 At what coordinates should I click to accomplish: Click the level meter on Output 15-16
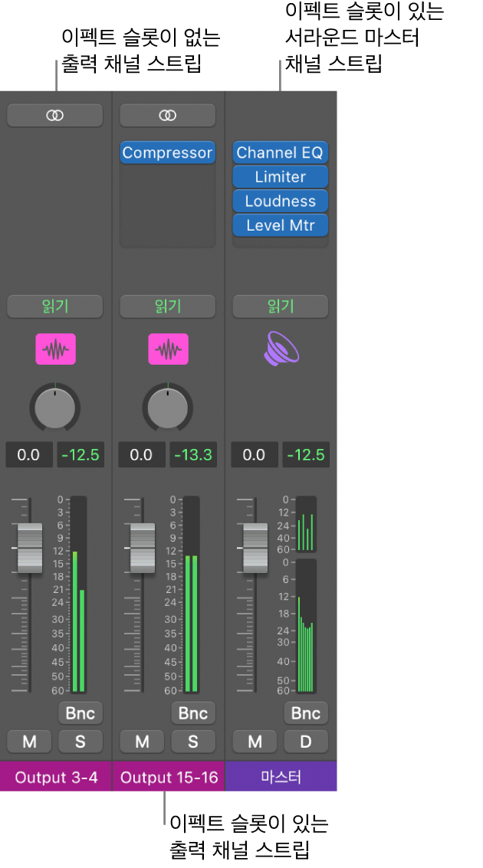191,594
